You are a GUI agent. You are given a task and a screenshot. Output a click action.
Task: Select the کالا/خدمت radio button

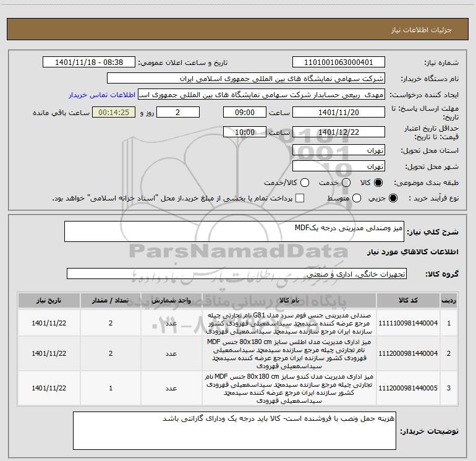[305, 183]
